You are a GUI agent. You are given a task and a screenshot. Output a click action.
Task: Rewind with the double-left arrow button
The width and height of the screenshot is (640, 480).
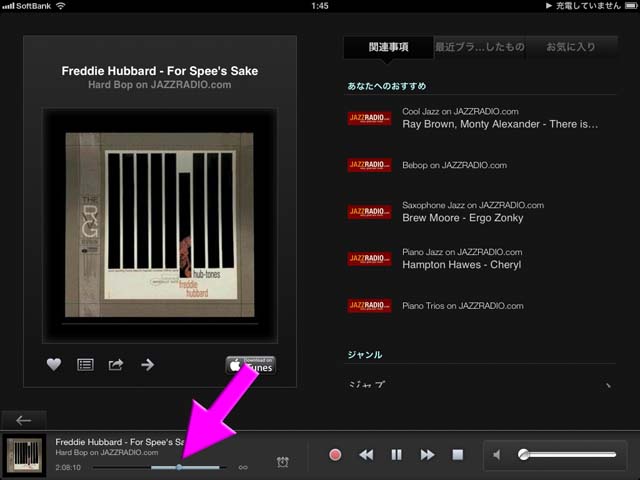[x=366, y=455]
